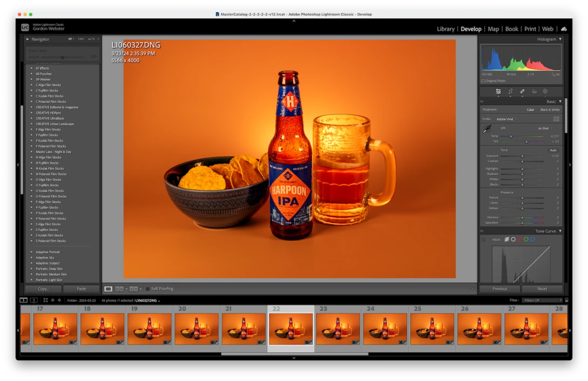
Task: Switch to the Map module
Action: [493, 29]
